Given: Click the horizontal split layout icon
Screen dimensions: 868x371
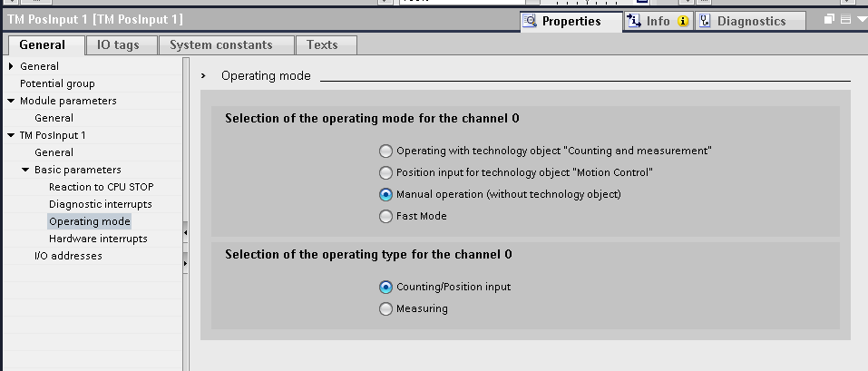Looking at the screenshot, I should pyautogui.click(x=845, y=20).
